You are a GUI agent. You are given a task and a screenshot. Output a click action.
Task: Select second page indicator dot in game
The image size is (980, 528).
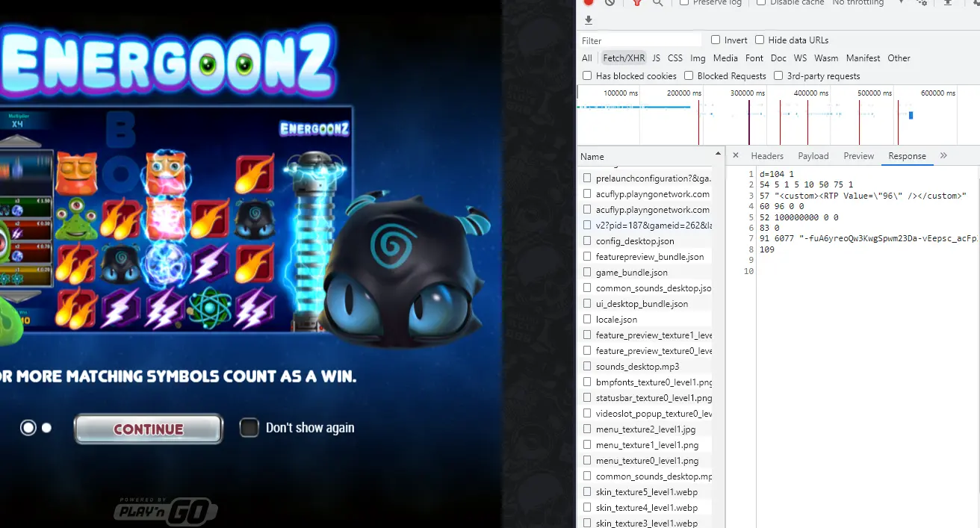pyautogui.click(x=46, y=428)
